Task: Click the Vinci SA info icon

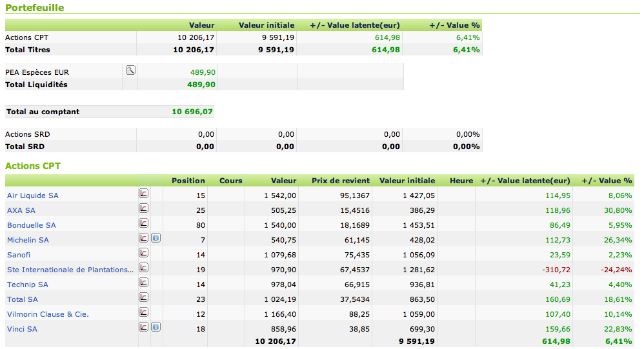Action: (x=156, y=327)
